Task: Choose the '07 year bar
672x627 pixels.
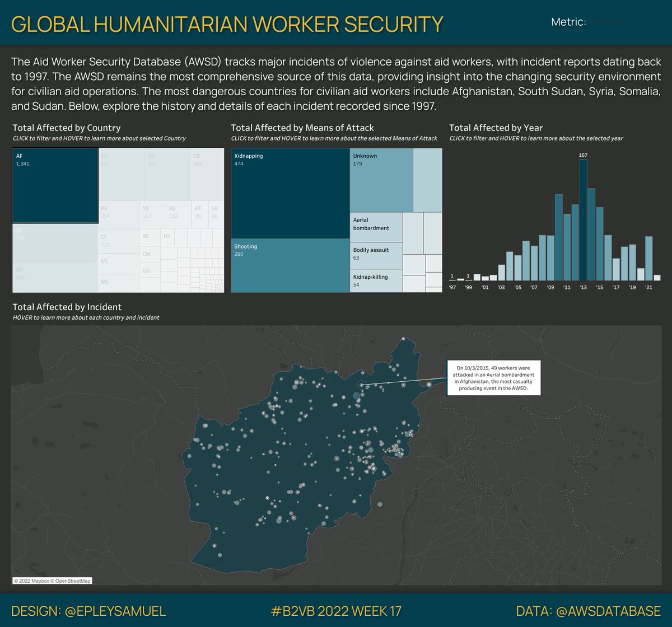Action: pyautogui.click(x=534, y=263)
